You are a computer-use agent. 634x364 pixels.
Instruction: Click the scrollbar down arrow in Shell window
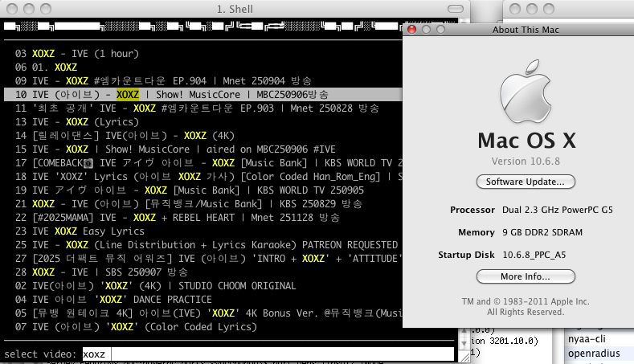tap(464, 343)
